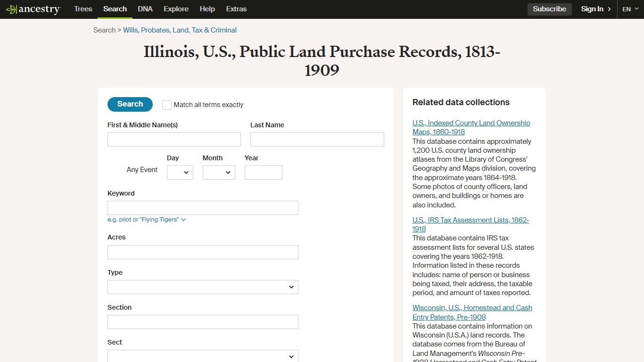
Task: Click the blue Search button
Action: coord(130,104)
